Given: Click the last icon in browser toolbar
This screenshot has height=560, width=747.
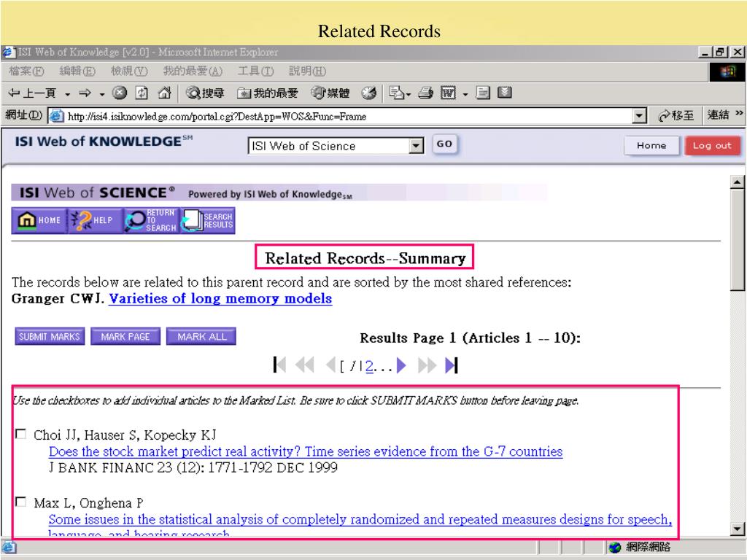Looking at the screenshot, I should pos(505,93).
